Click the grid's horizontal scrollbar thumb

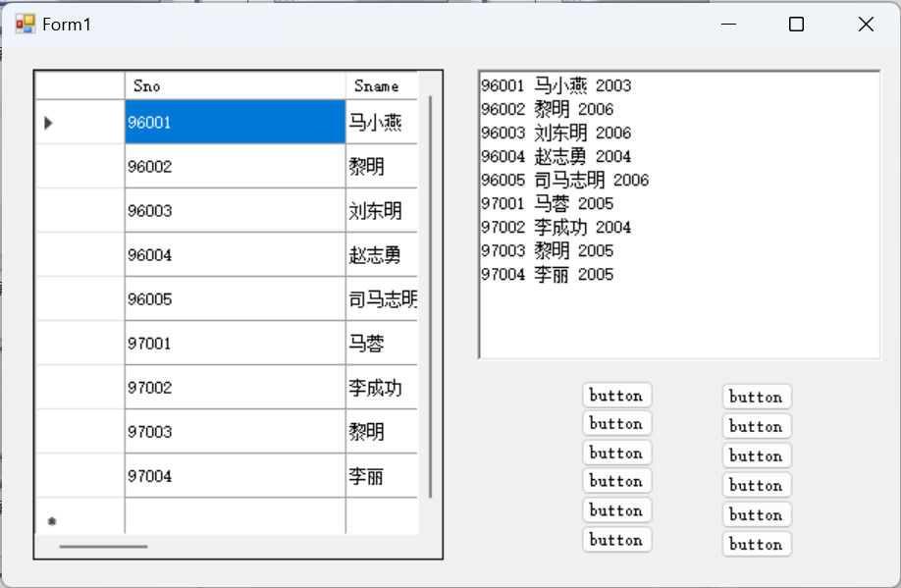(x=103, y=547)
